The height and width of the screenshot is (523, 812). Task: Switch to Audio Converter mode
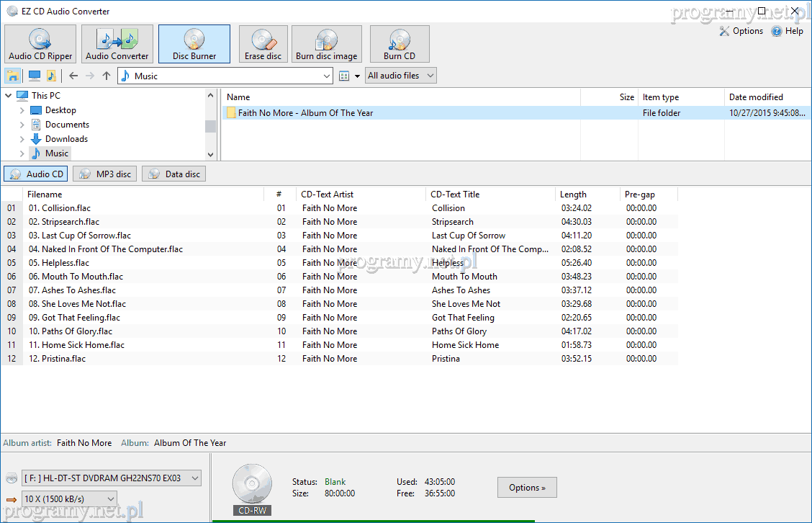tap(117, 44)
